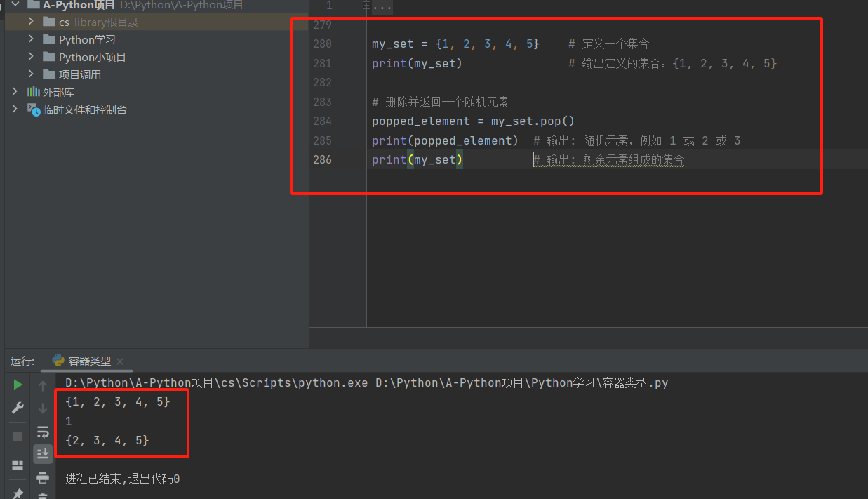Viewport: 868px width, 499px height.
Task: Toggle soft-wrap in the run console
Action: coord(43,431)
